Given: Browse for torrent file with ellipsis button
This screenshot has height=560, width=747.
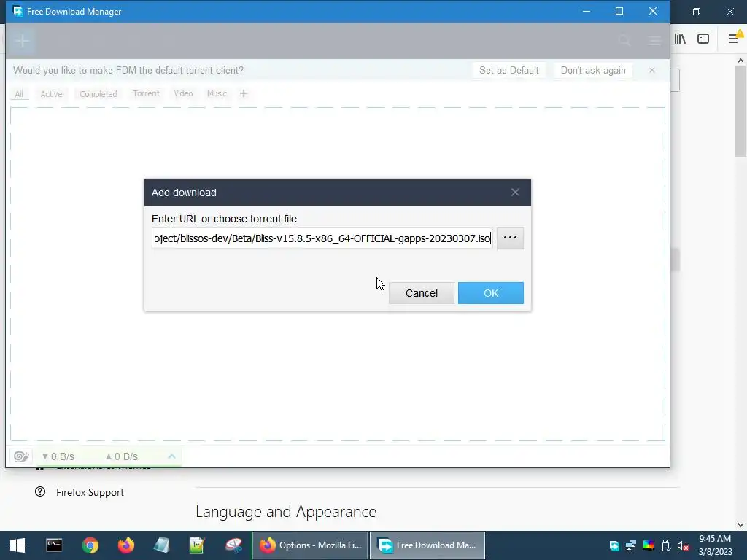Looking at the screenshot, I should point(510,238).
